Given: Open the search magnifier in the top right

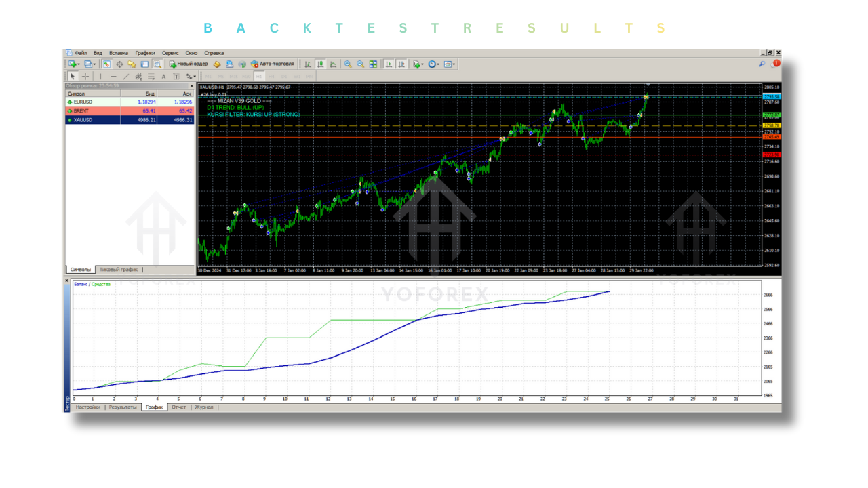Looking at the screenshot, I should pyautogui.click(x=762, y=64).
